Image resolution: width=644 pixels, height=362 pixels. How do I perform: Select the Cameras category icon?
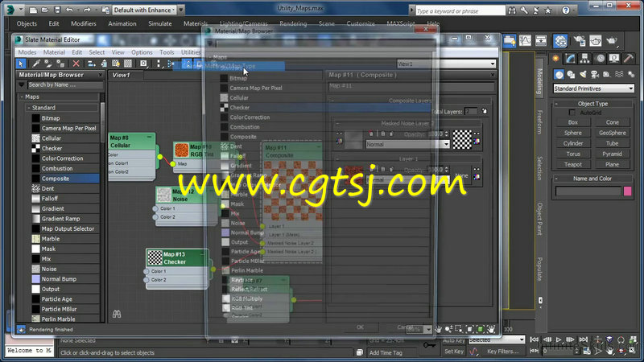tap(595, 74)
